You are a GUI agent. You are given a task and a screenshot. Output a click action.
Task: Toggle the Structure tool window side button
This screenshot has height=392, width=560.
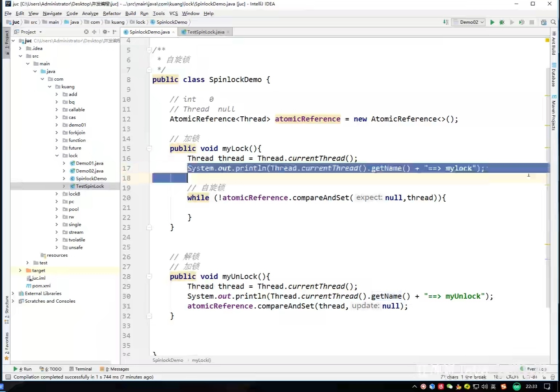coord(7,309)
